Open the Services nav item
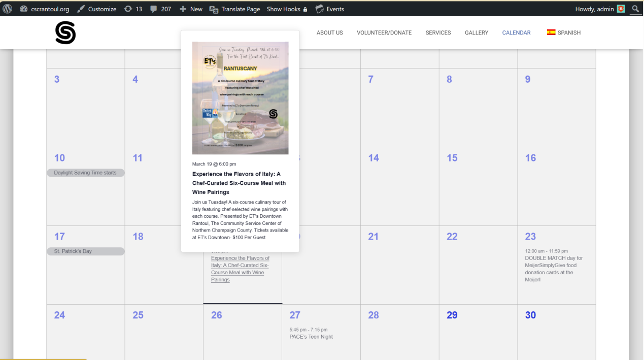This screenshot has height=360, width=644. coord(438,32)
